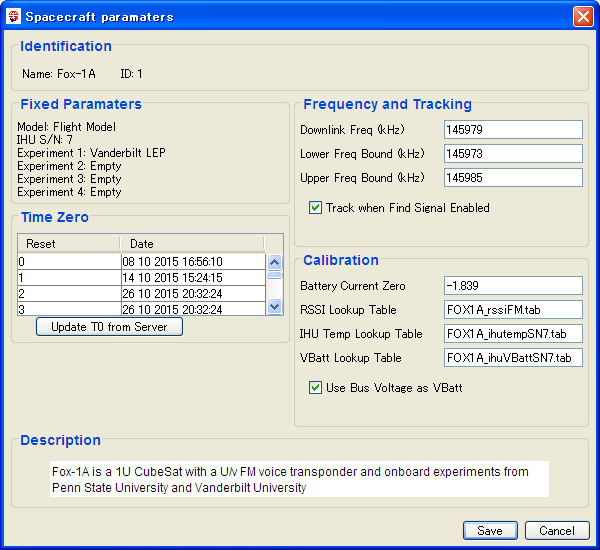
Task: Select the Reset 2 cell in Time Zero table
Action: pyautogui.click(x=69, y=294)
